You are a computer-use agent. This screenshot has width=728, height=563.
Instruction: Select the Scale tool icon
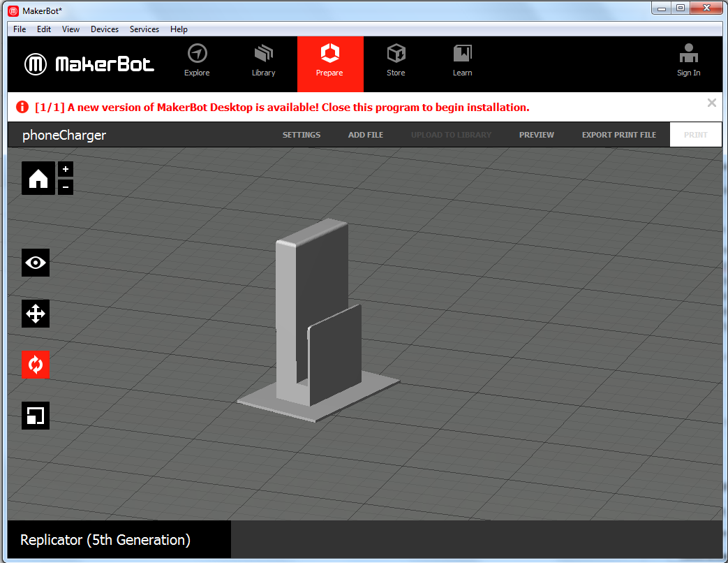click(36, 416)
